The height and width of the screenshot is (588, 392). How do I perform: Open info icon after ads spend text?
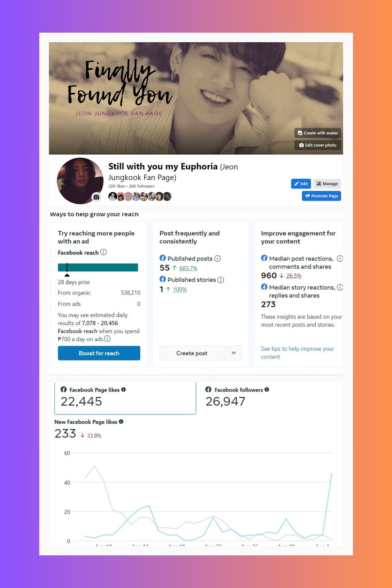click(x=107, y=339)
